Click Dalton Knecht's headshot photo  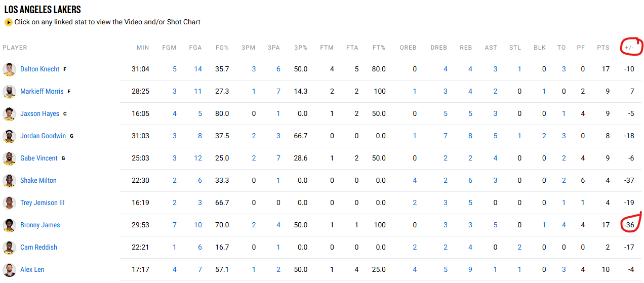[x=9, y=69]
